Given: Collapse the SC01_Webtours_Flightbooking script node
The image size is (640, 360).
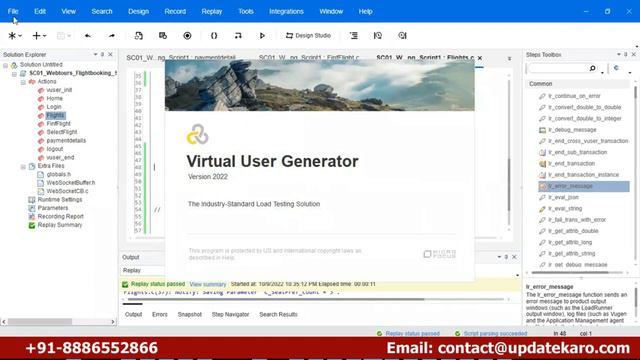Looking at the screenshot, I should (x=14, y=73).
